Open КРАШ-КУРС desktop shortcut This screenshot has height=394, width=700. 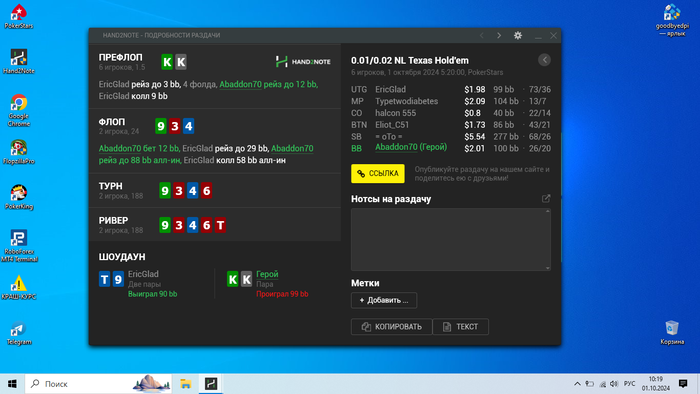click(19, 287)
